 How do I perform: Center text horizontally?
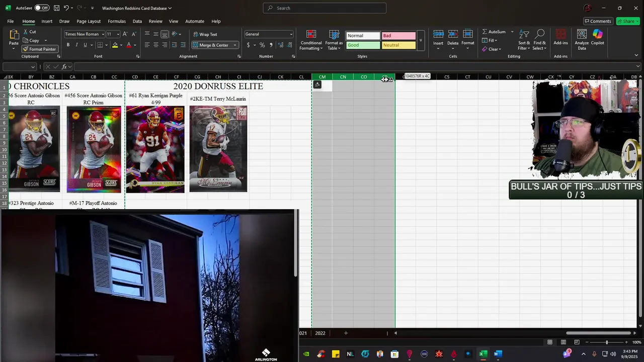(156, 45)
